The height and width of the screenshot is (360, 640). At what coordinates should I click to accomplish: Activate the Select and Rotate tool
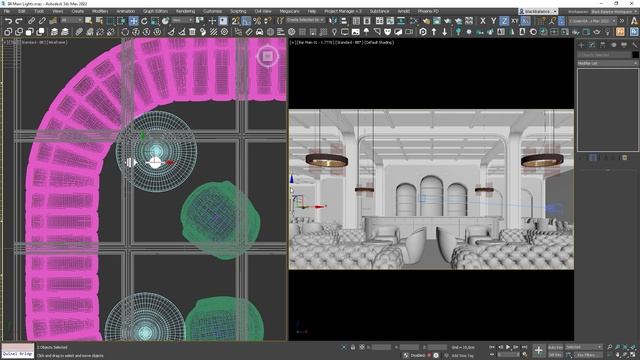[144, 21]
